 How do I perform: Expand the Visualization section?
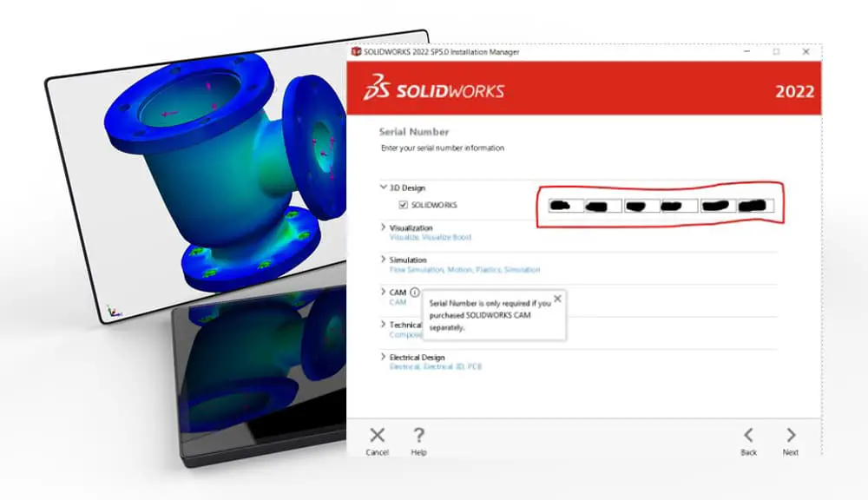tap(383, 227)
